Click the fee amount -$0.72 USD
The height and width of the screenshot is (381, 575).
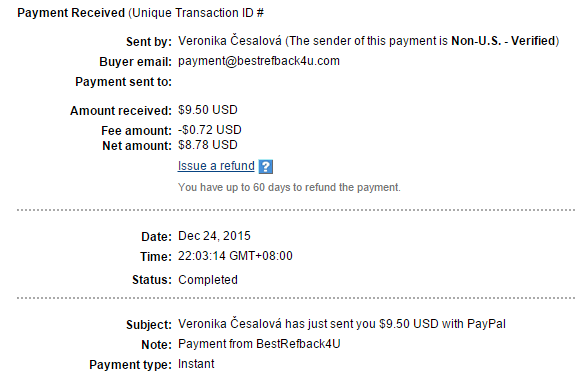(x=210, y=130)
